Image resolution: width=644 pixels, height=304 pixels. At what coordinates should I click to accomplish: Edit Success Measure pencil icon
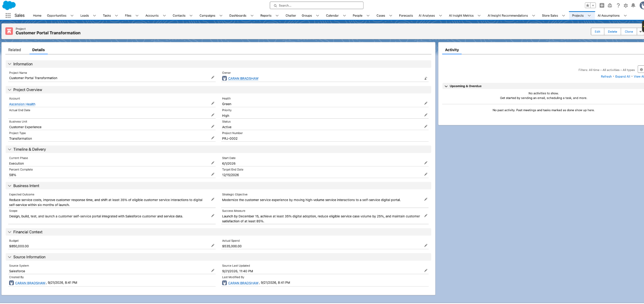(x=426, y=216)
